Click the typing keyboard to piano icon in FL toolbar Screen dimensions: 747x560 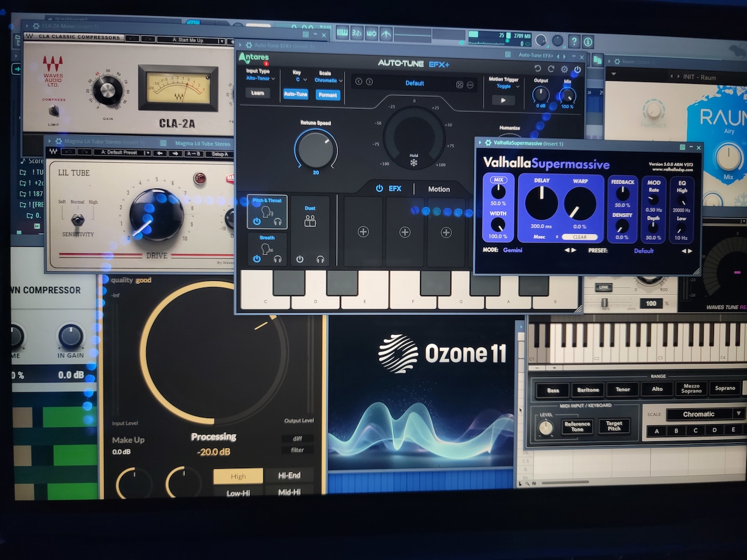342,33
